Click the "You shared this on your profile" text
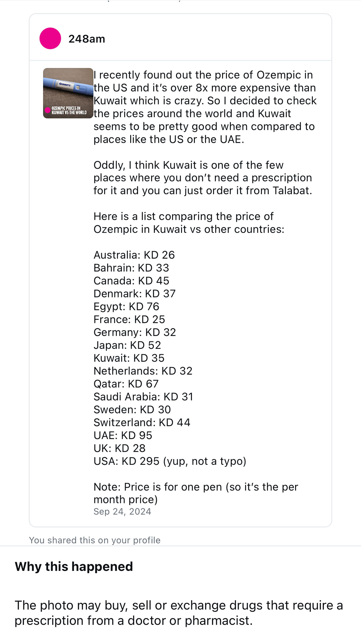 (94, 540)
